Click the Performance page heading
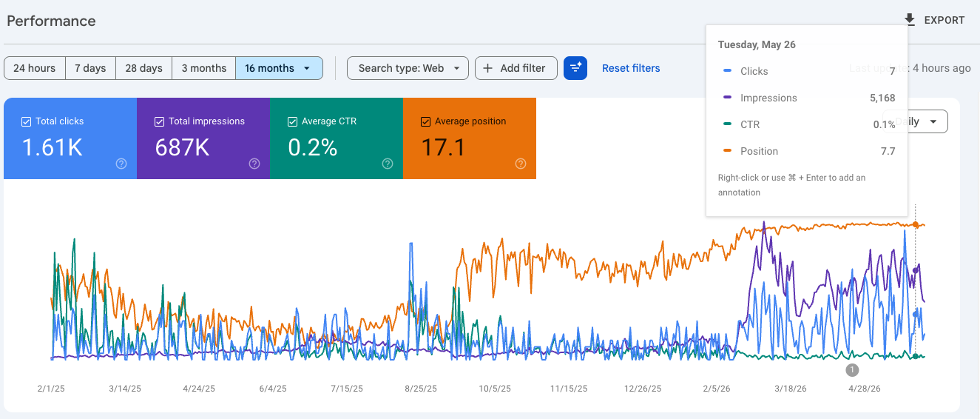Viewport: 980px width, 419px height. point(51,21)
